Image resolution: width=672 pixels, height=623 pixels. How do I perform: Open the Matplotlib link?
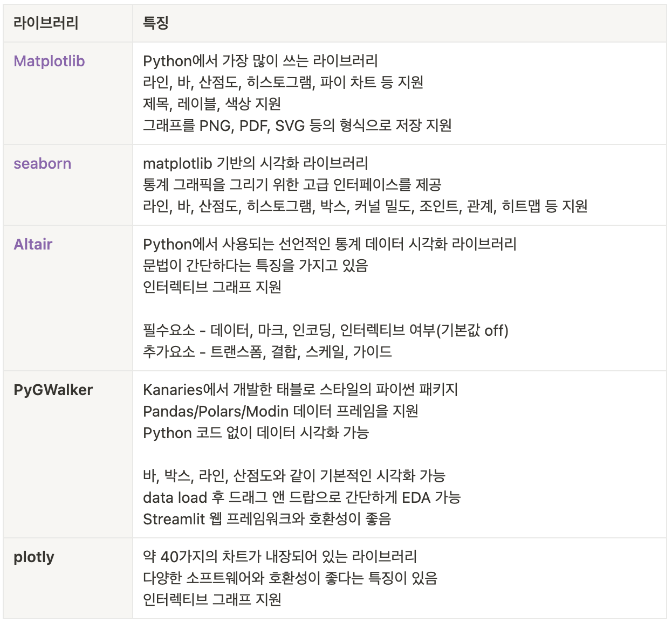pyautogui.click(x=49, y=61)
